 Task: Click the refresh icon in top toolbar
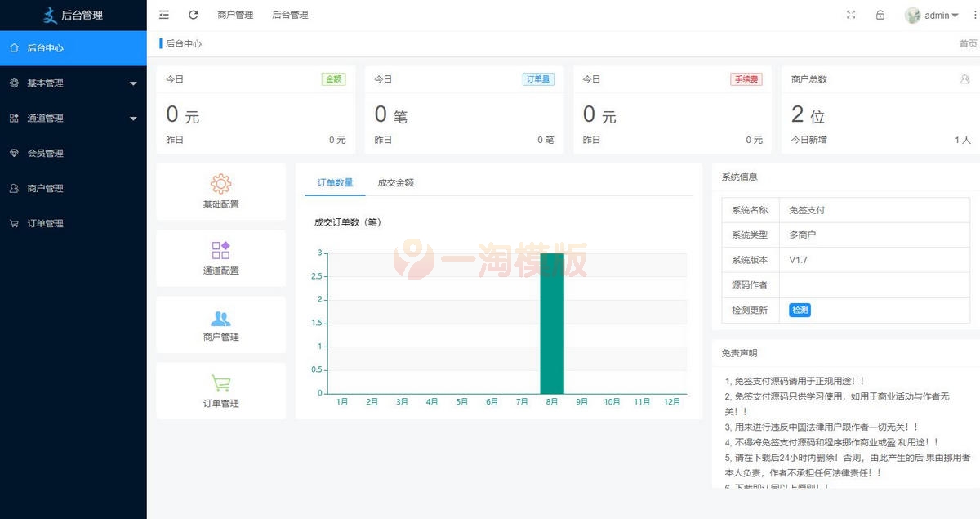[193, 14]
